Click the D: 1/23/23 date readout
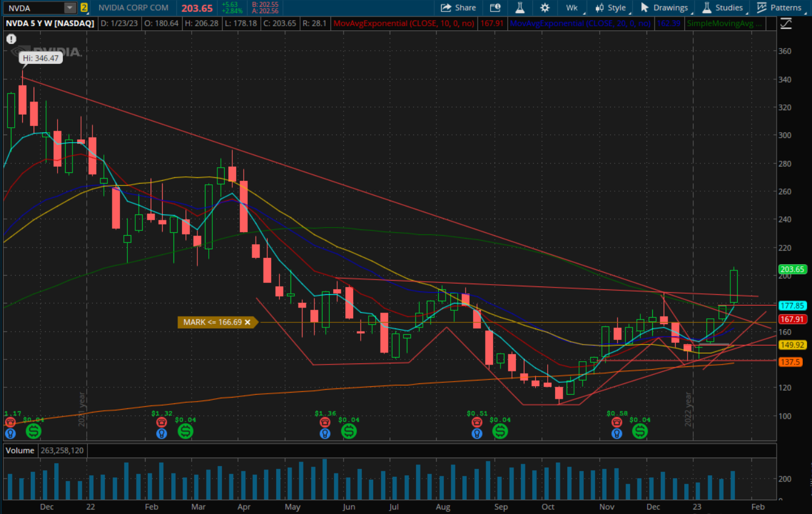This screenshot has height=514, width=812. tap(119, 23)
